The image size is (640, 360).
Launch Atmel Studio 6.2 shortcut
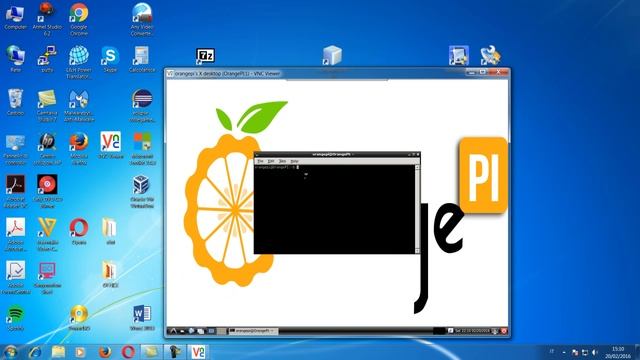pos(47,18)
